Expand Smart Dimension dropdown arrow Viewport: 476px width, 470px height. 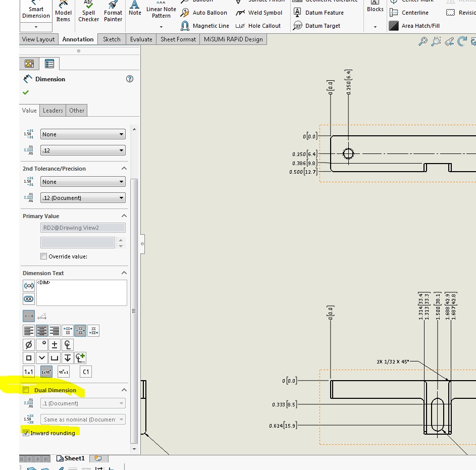(36, 27)
